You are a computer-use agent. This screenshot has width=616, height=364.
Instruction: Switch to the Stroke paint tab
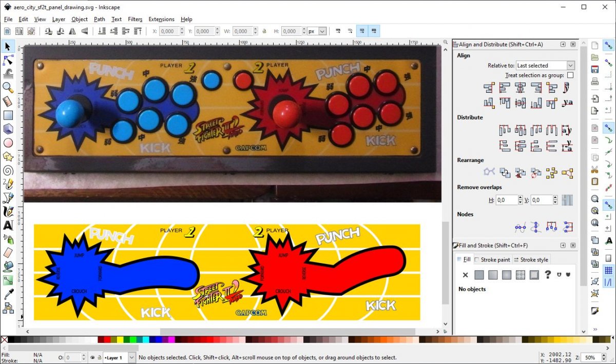[492, 259]
